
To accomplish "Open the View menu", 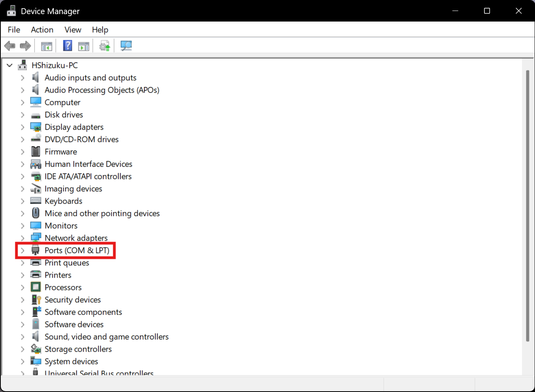I will [73, 30].
